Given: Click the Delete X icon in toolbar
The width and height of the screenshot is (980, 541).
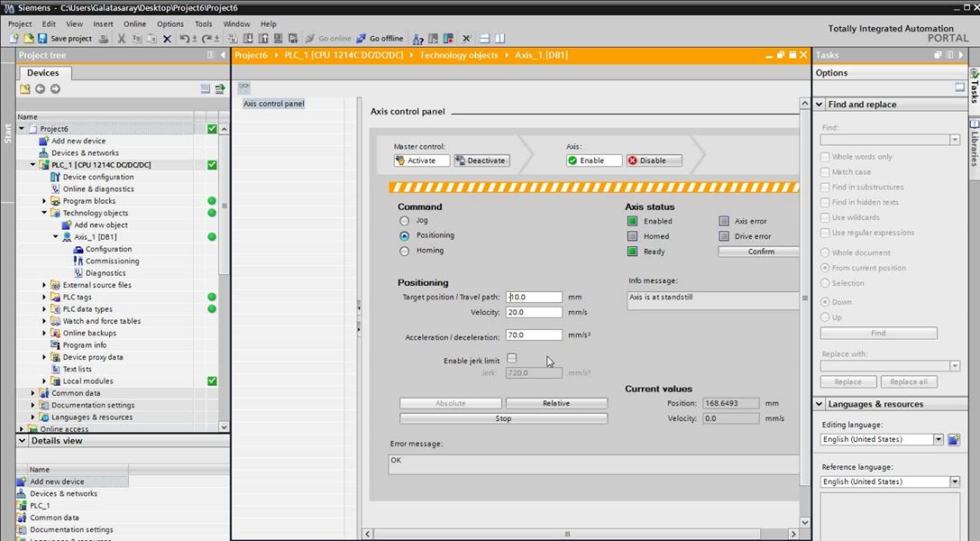Looking at the screenshot, I should coord(167,38).
